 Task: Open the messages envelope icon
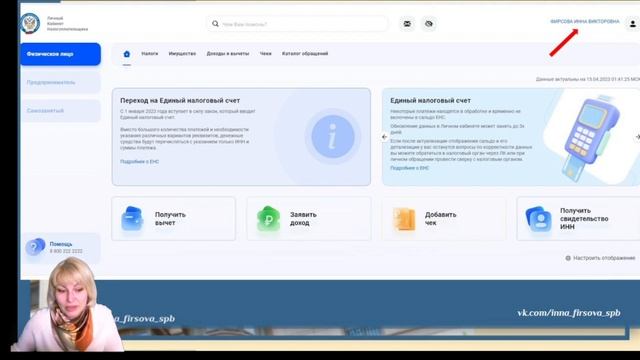click(407, 24)
